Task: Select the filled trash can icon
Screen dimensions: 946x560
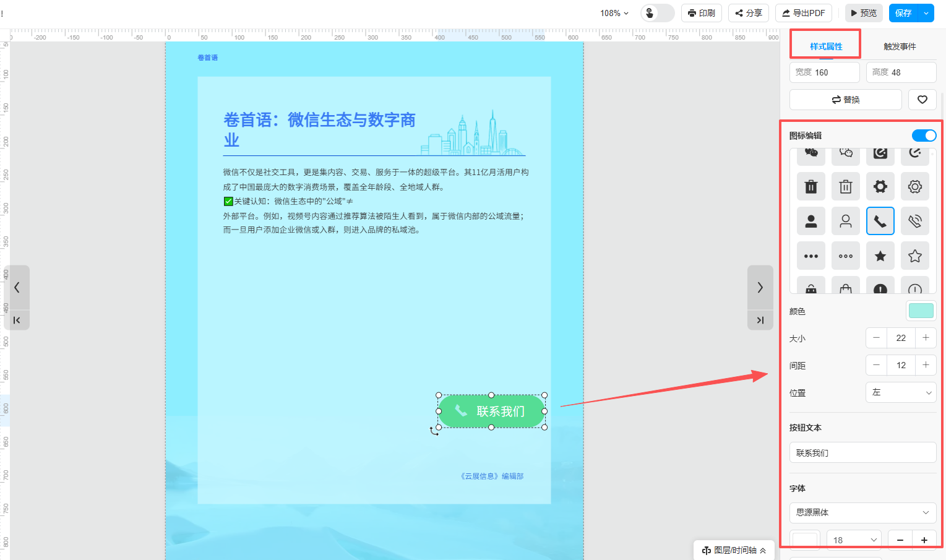Action: 811,186
